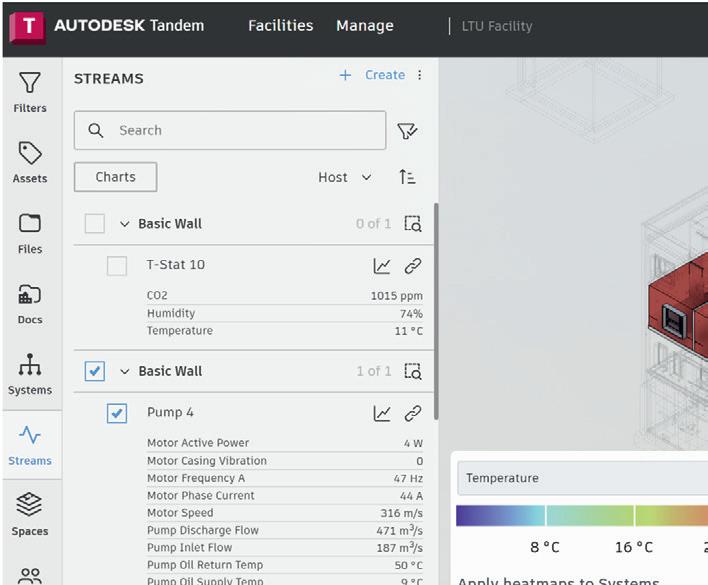Image resolution: width=708 pixels, height=585 pixels.
Task: Click the LTU Facility title
Action: tap(497, 26)
